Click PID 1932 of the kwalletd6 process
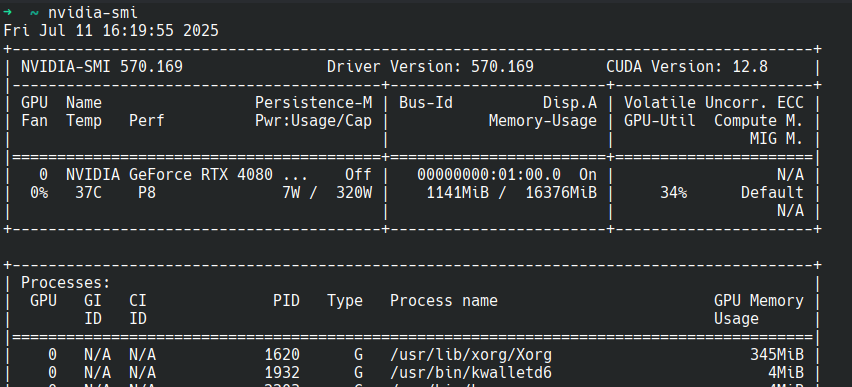 click(282, 373)
